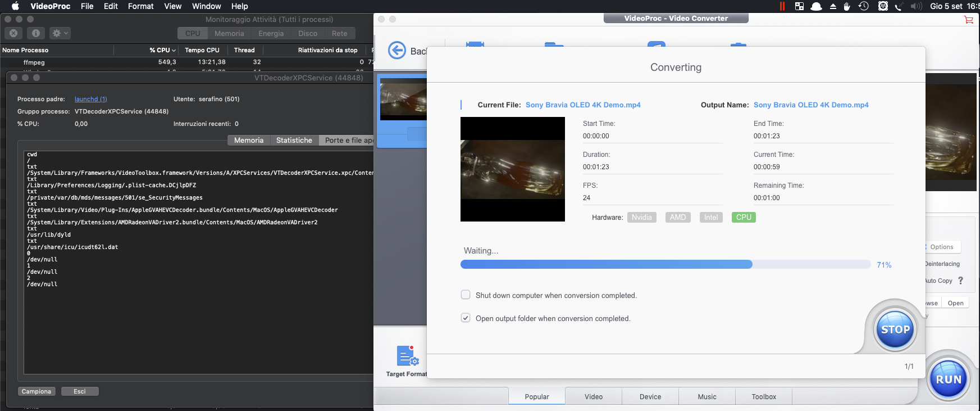Open the Format menu
Viewport: 980px width, 411px height.
click(140, 6)
